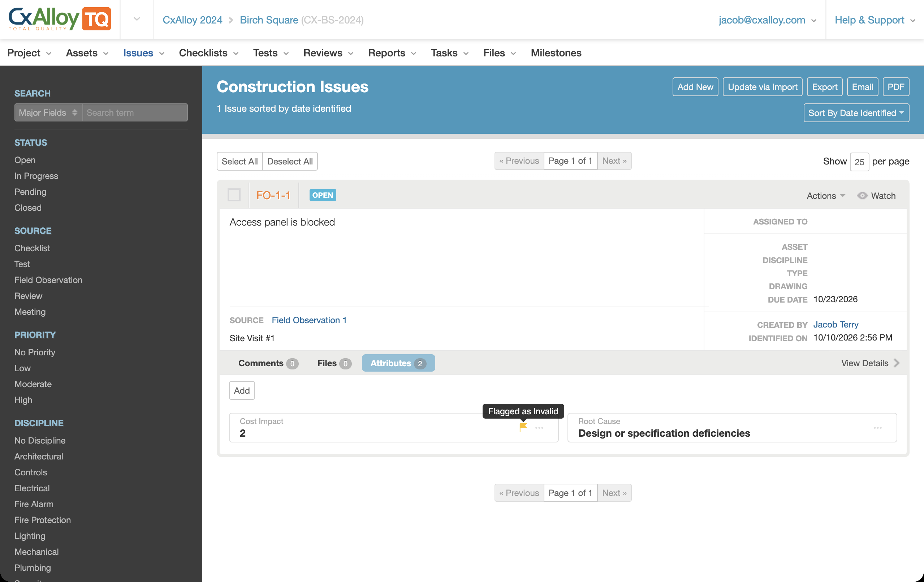The image size is (924, 582).
Task: Open the Project menu
Action: [x=29, y=52]
